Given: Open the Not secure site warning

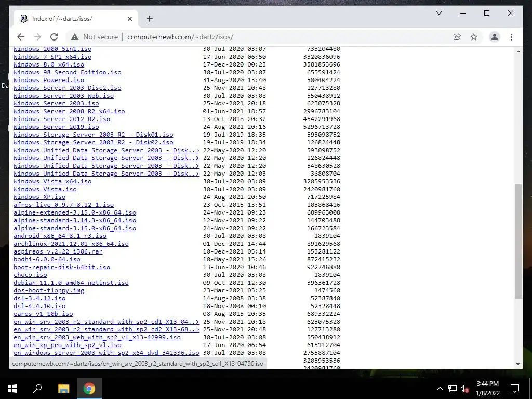Looking at the screenshot, I should pos(95,37).
